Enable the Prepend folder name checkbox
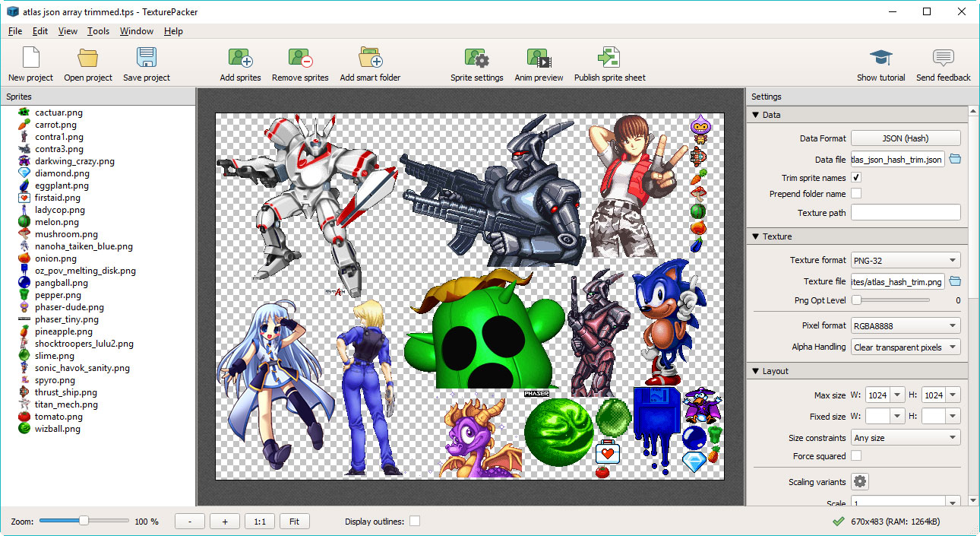 coord(856,194)
